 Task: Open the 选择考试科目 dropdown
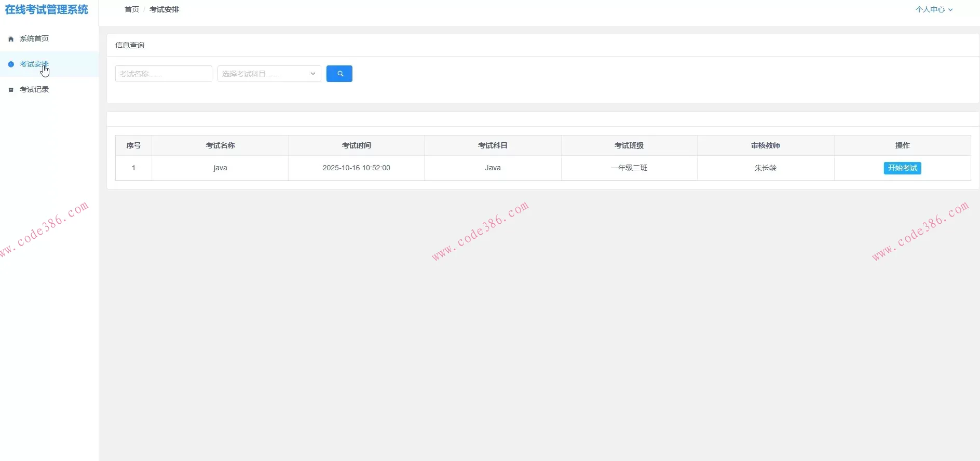tap(269, 74)
